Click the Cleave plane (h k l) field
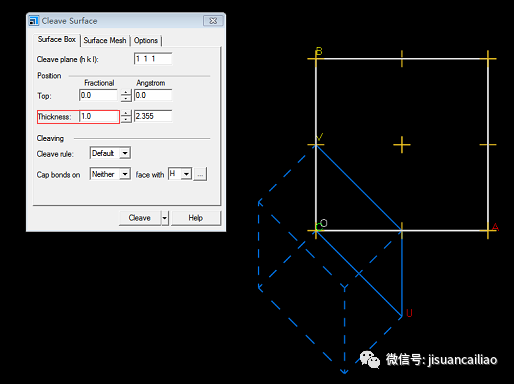 [153, 59]
